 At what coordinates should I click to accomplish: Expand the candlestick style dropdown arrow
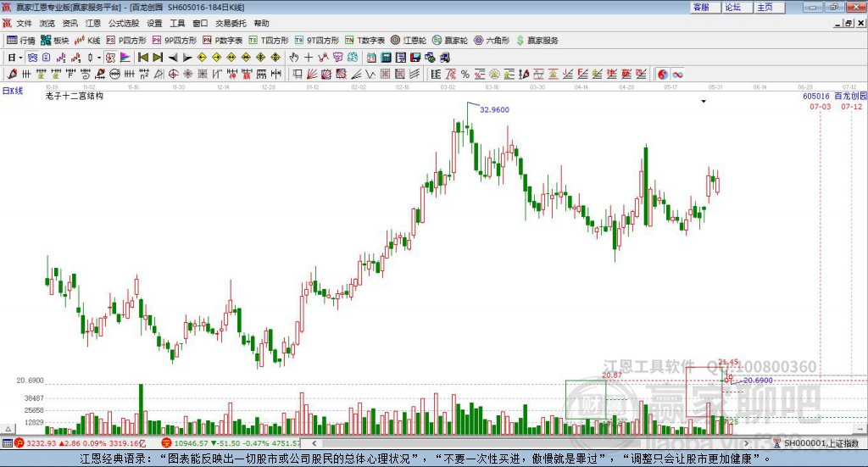(x=99, y=58)
